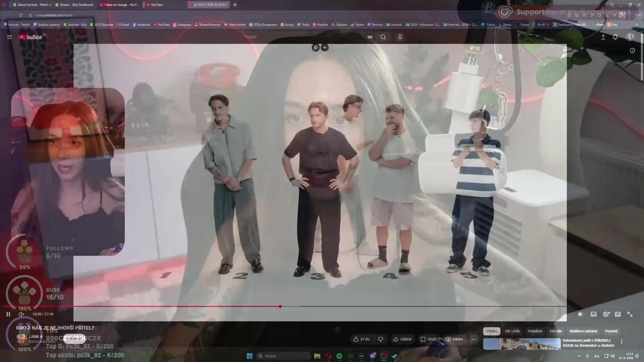Viewport: 644px width, 362px height.
Task: Click the Windows taskbar search box
Action: (283, 356)
